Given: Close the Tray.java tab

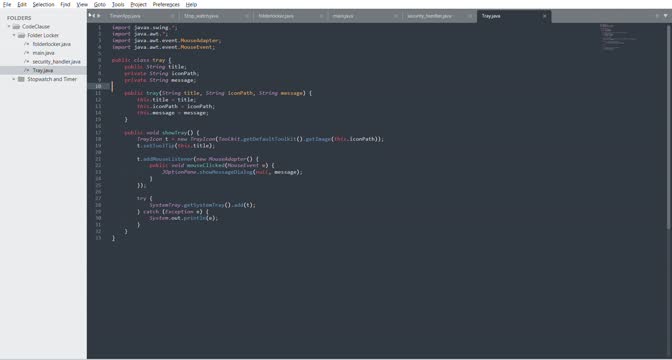Looking at the screenshot, I should coord(545,16).
